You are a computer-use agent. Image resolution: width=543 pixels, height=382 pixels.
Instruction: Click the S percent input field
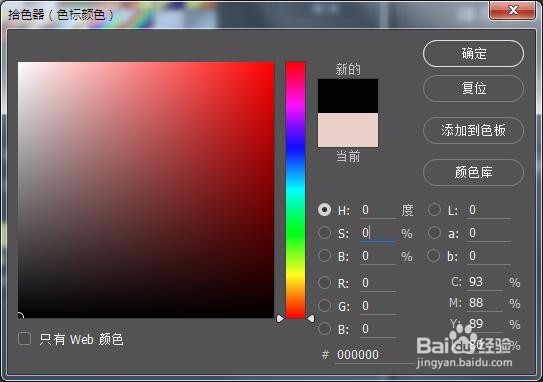(x=377, y=233)
